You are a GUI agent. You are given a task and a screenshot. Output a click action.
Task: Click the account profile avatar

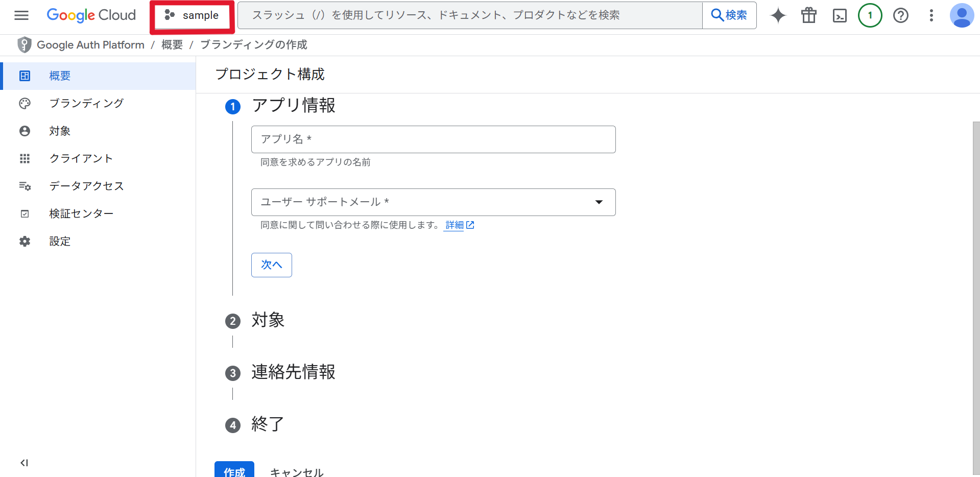click(962, 15)
